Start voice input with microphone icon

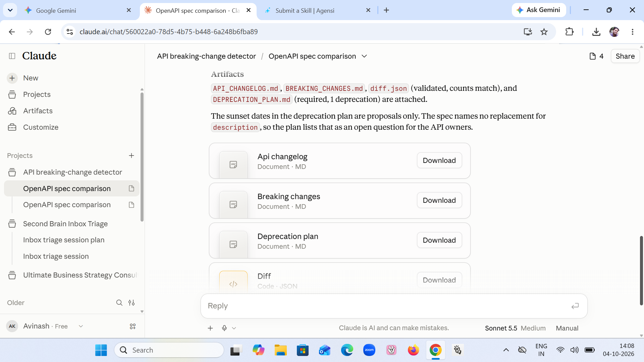coord(224,328)
